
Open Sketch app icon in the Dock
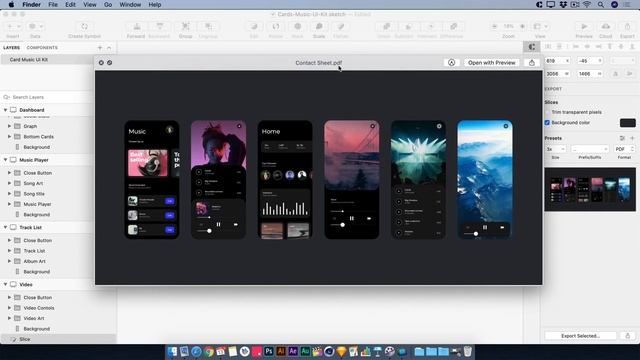pyautogui.click(x=341, y=351)
